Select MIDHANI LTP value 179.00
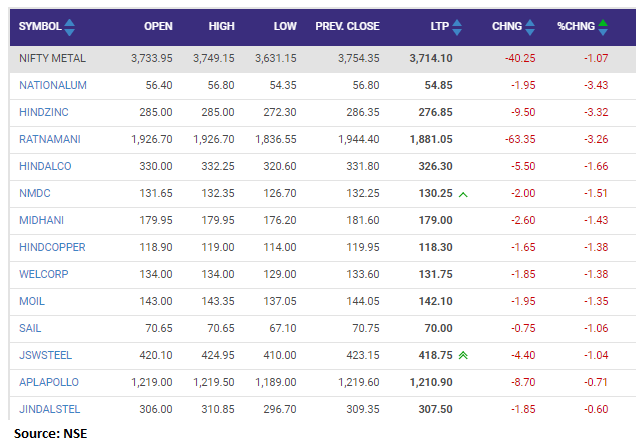This screenshot has height=446, width=636. [x=435, y=220]
